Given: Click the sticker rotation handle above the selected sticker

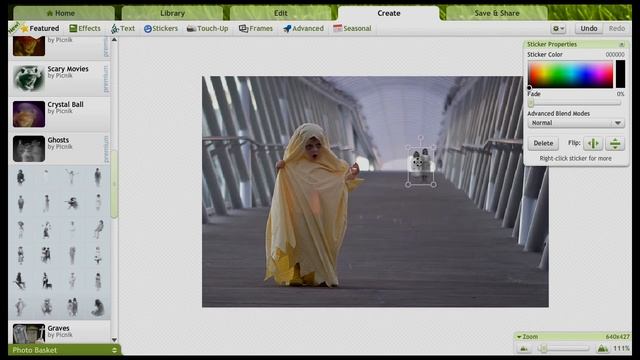Looking at the screenshot, I should click(420, 138).
